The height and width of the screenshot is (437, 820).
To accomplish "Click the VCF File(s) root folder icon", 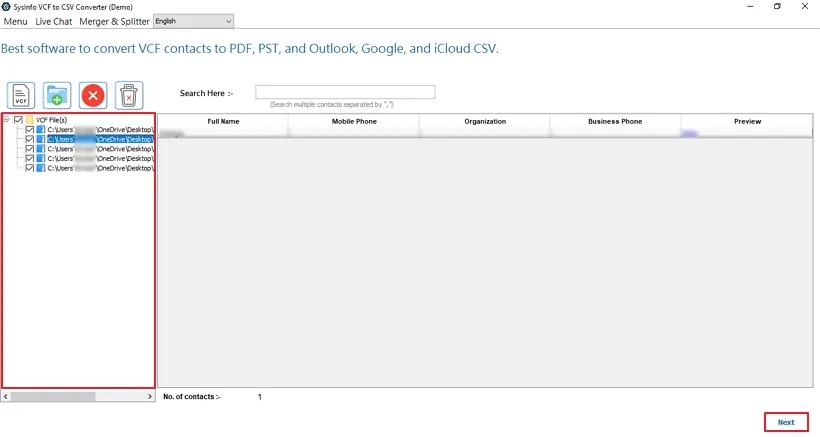I will (x=29, y=120).
